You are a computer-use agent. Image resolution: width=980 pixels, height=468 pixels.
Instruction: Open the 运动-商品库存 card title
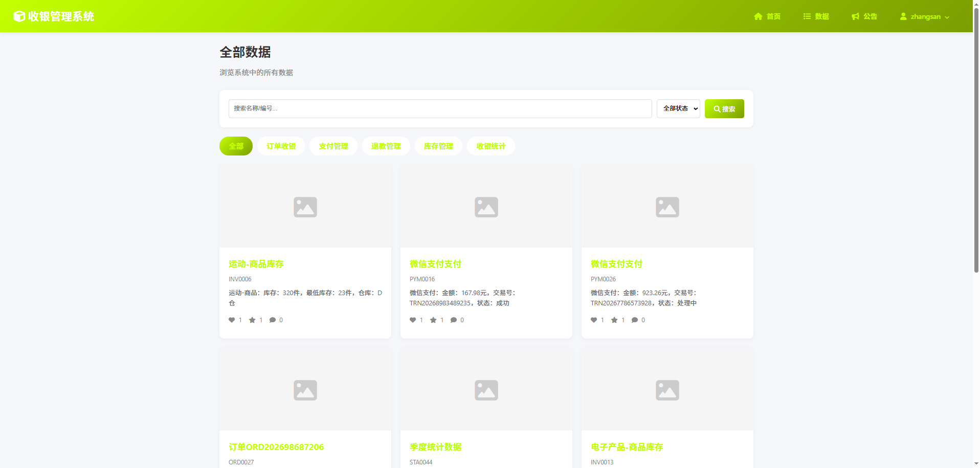256,264
